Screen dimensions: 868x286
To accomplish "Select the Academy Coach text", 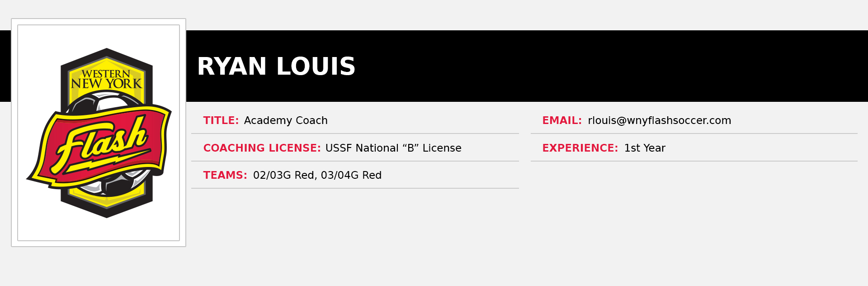I will tap(286, 120).
